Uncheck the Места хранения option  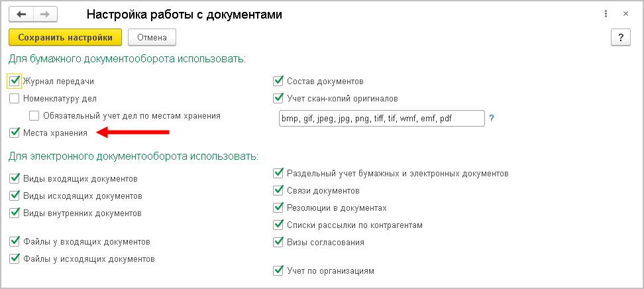coord(15,133)
